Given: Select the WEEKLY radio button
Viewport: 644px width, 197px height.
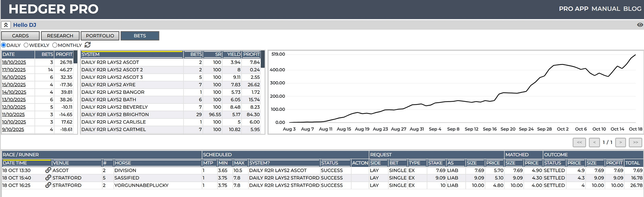Looking at the screenshot, I should click(x=26, y=45).
